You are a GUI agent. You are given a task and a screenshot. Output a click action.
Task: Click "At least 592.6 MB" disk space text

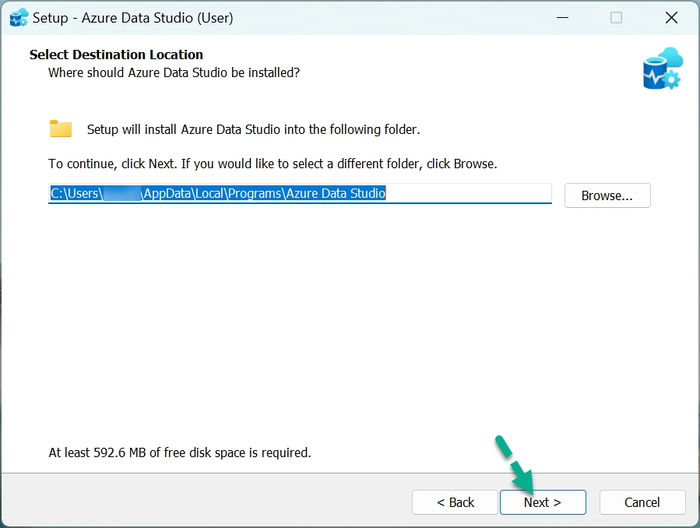[179, 453]
